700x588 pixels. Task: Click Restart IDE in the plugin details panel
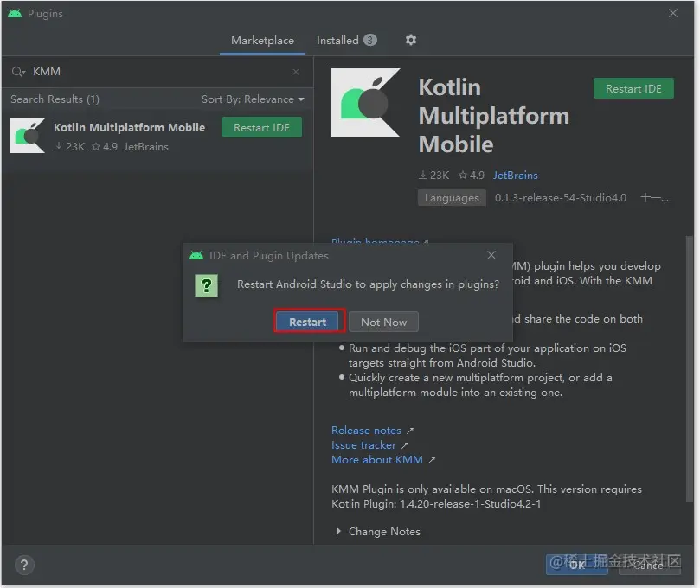click(633, 89)
